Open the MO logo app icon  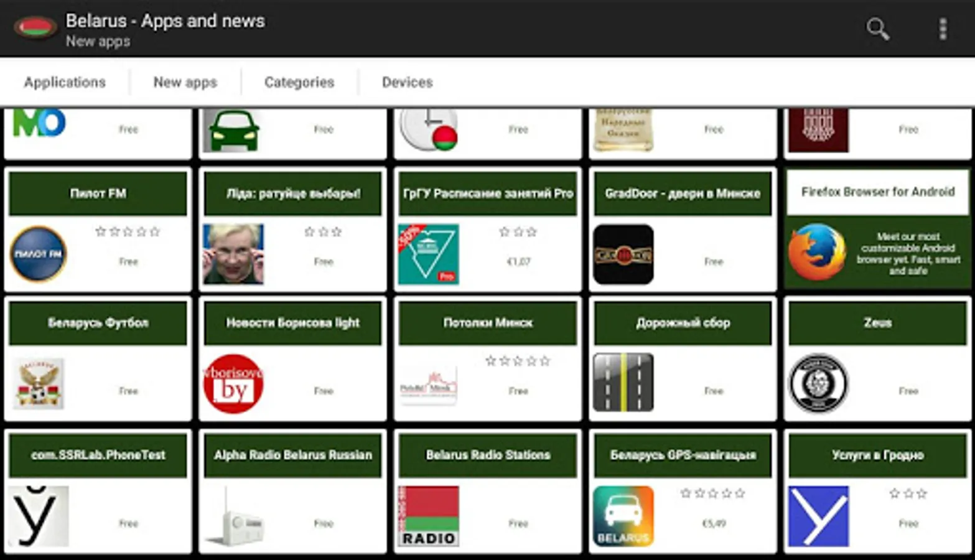(x=39, y=123)
